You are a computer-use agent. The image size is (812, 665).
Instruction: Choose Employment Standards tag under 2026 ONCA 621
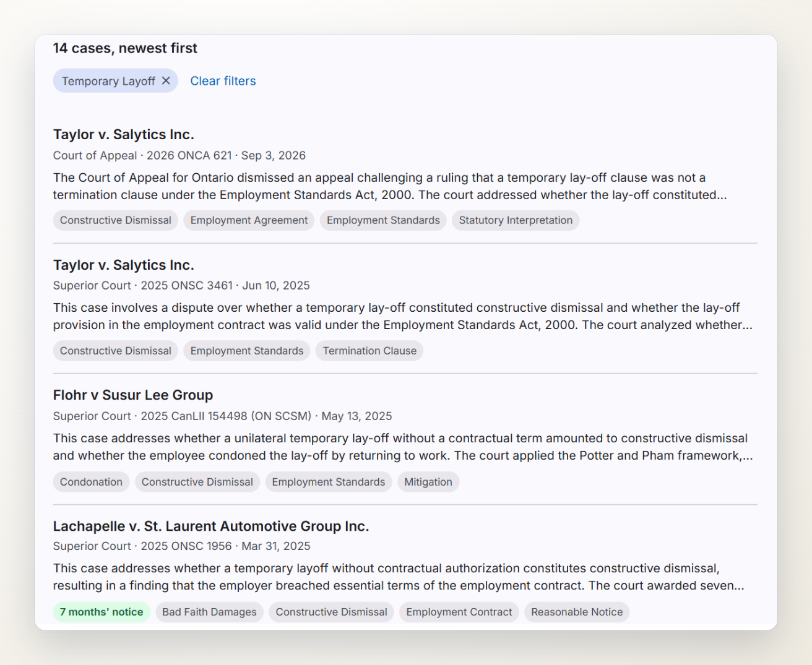tap(383, 220)
